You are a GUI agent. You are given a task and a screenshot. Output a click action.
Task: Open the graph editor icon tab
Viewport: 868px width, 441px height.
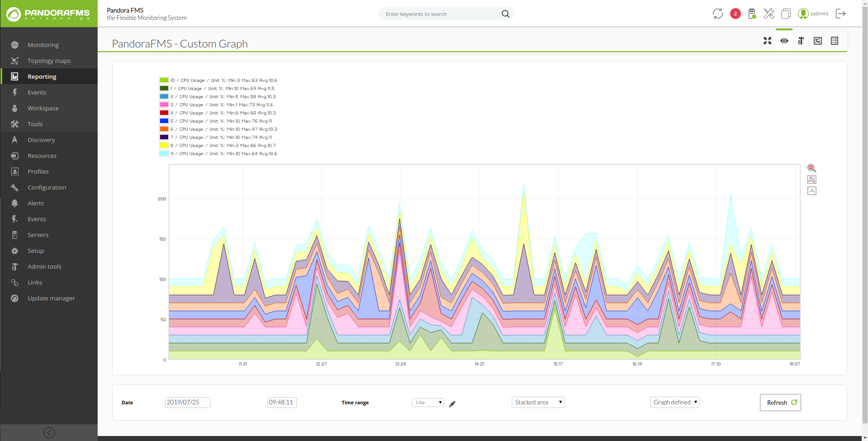(x=818, y=41)
